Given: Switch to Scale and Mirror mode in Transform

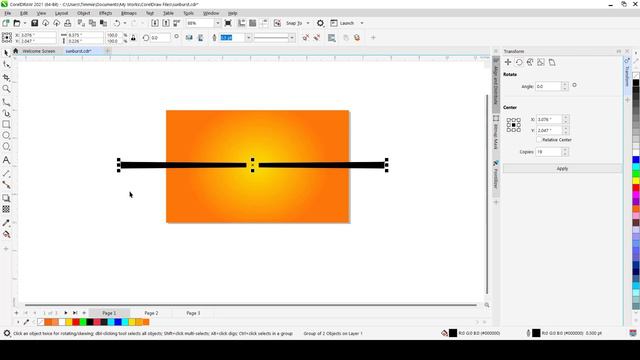Looking at the screenshot, I should [x=530, y=62].
